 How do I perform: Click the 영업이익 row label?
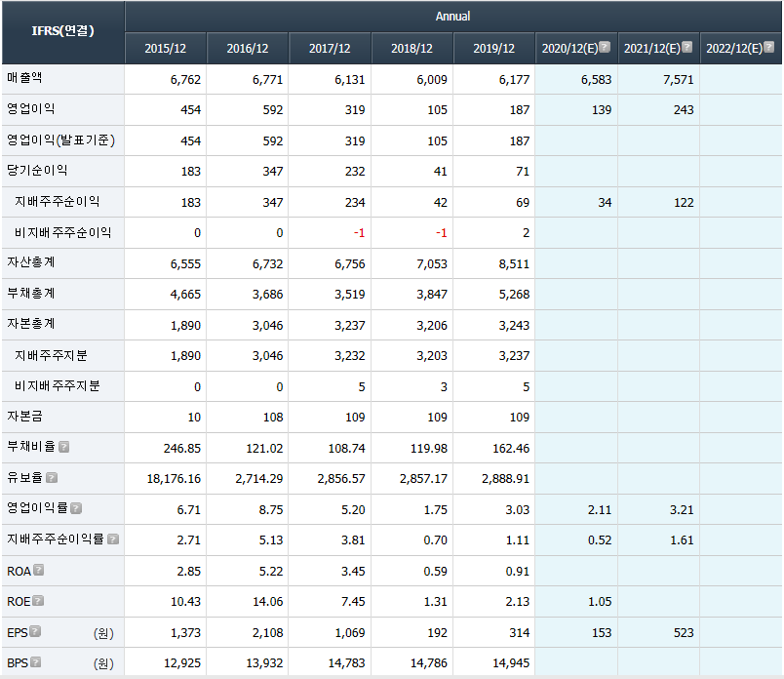tap(31, 109)
